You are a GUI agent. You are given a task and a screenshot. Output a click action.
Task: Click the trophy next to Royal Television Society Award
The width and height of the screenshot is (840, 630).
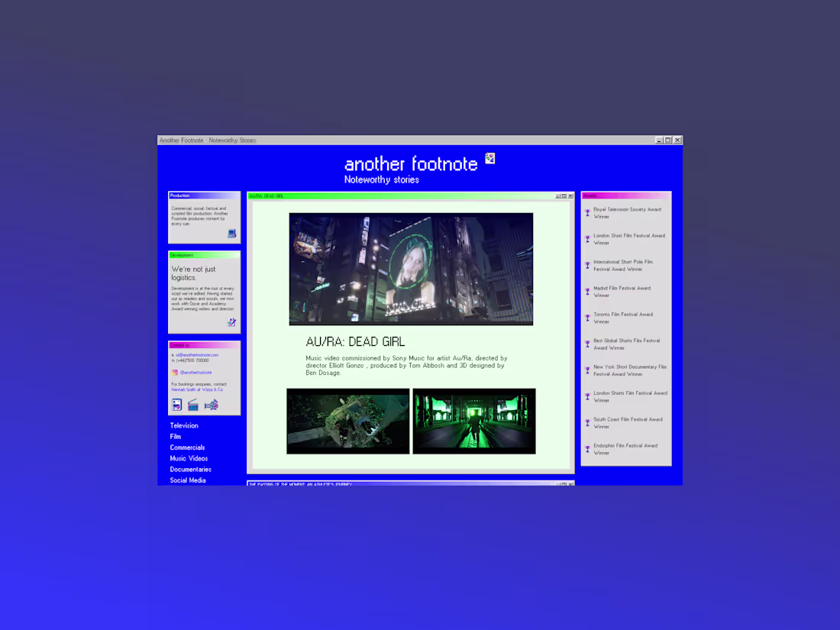[588, 213]
